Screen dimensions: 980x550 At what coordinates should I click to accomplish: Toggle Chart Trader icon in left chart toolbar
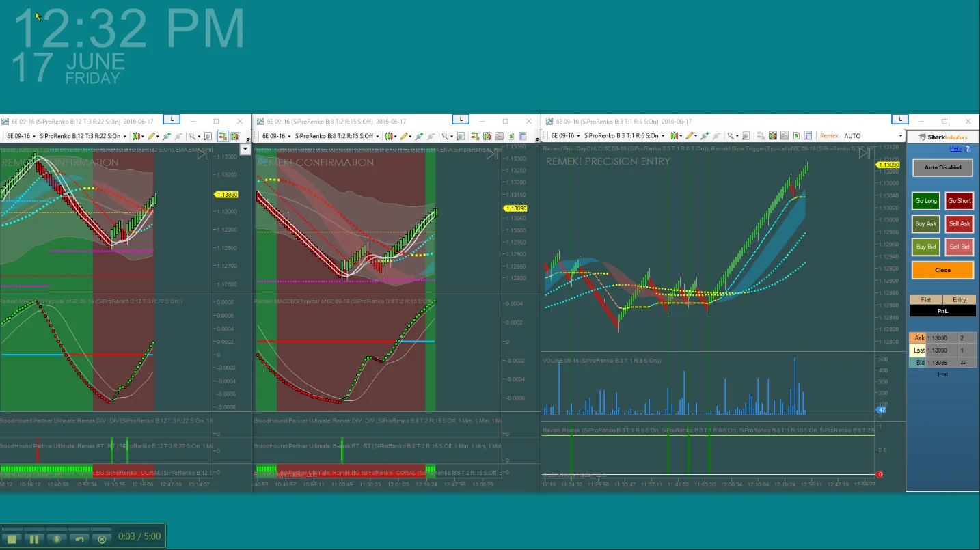(223, 136)
